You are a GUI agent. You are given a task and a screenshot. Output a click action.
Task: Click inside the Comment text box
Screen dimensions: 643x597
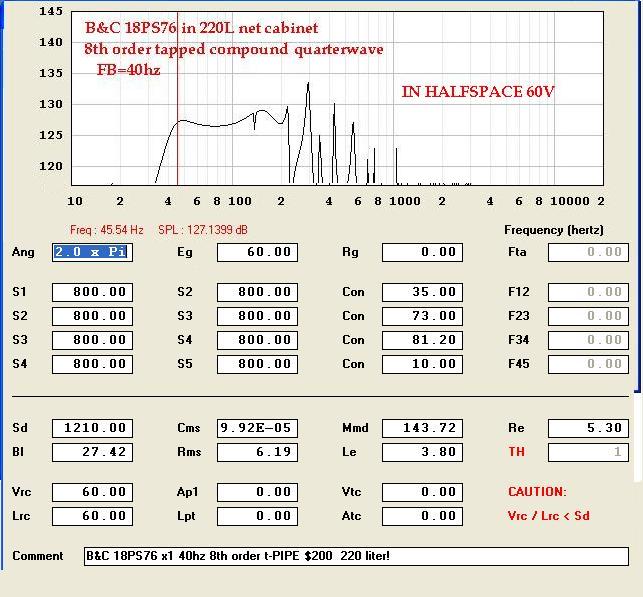[356, 556]
